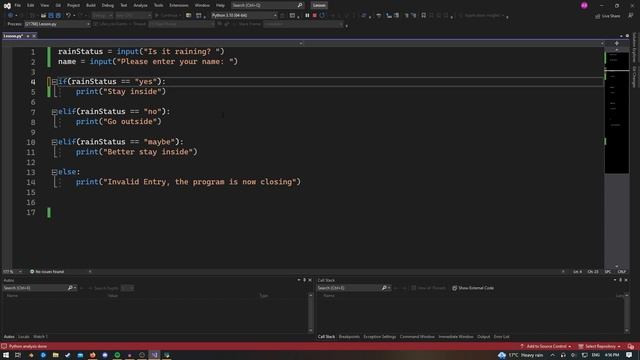Open the View menu
This screenshot has width=640, height=360.
point(44,5)
